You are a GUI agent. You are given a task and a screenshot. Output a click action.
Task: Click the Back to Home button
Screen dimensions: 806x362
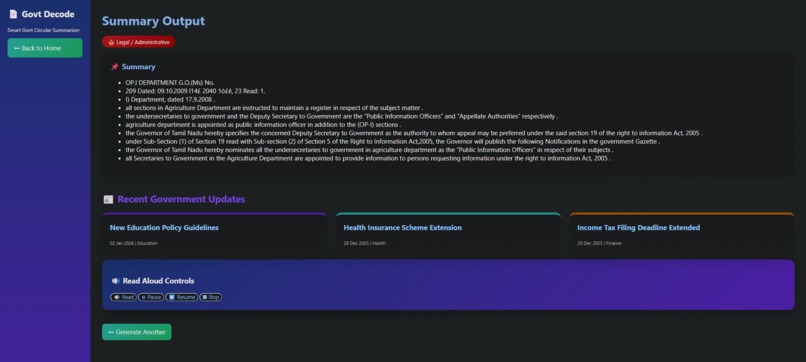[x=45, y=48]
